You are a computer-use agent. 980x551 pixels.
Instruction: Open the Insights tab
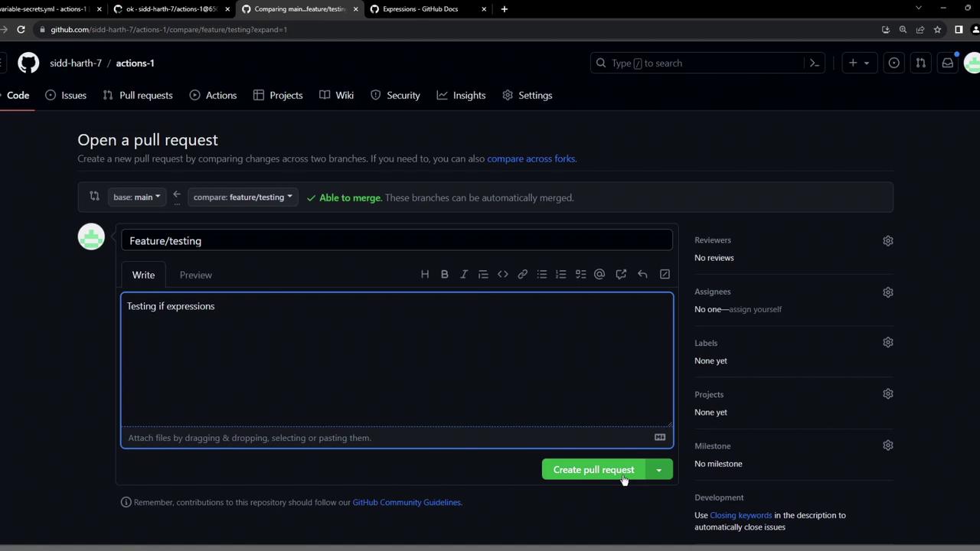(x=461, y=96)
